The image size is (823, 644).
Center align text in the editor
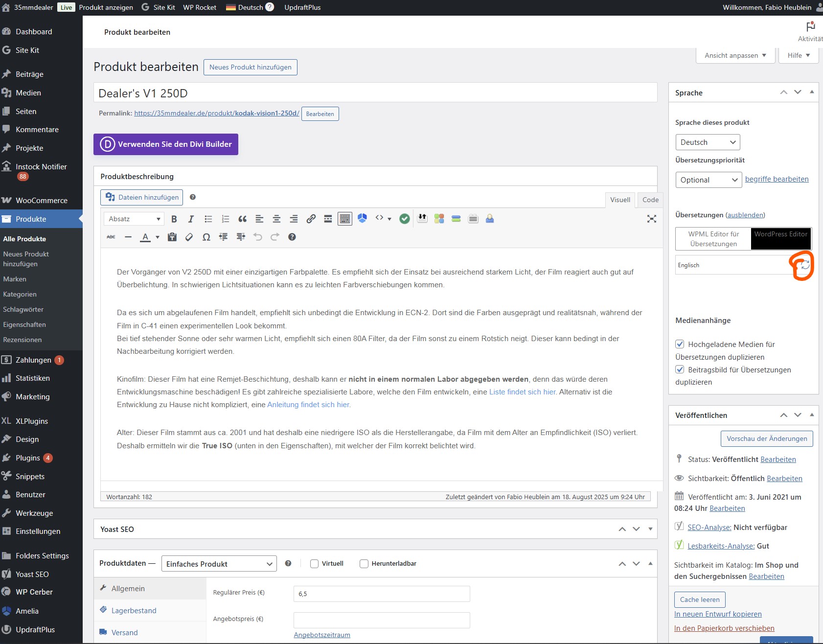coord(276,219)
